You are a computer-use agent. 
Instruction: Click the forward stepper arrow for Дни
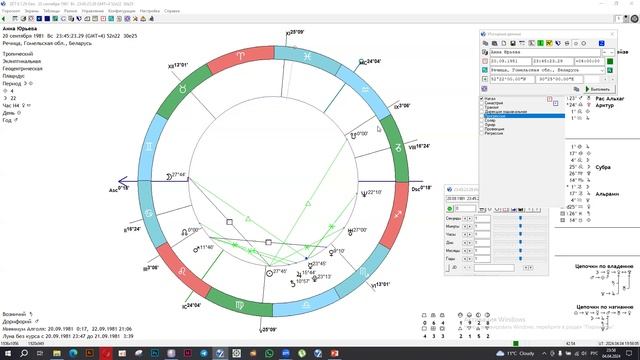click(469, 242)
